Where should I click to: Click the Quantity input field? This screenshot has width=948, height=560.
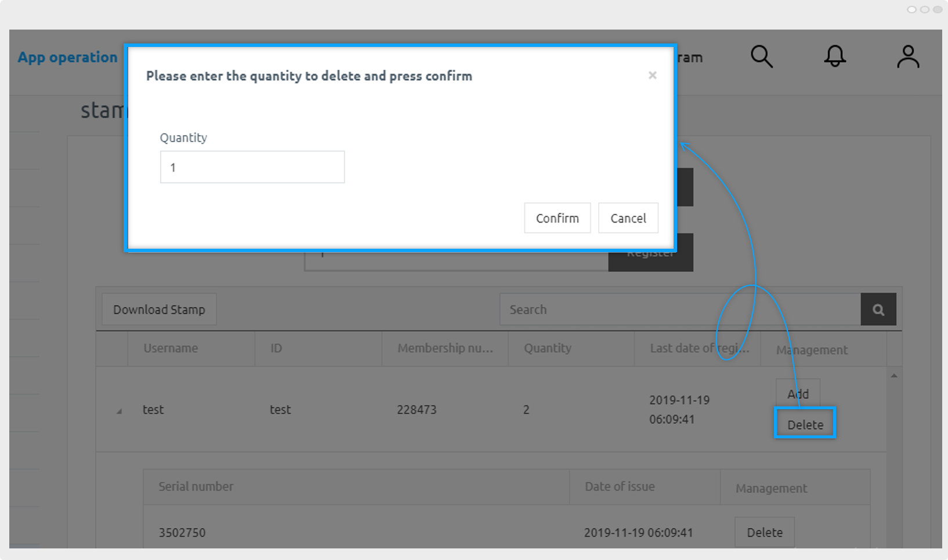[x=252, y=167]
